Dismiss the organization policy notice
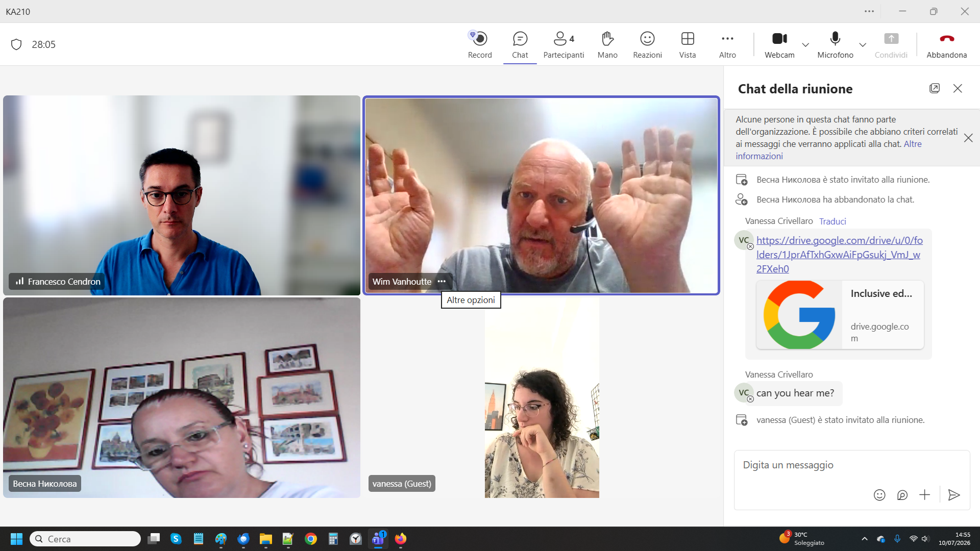This screenshot has height=551, width=980. click(968, 138)
